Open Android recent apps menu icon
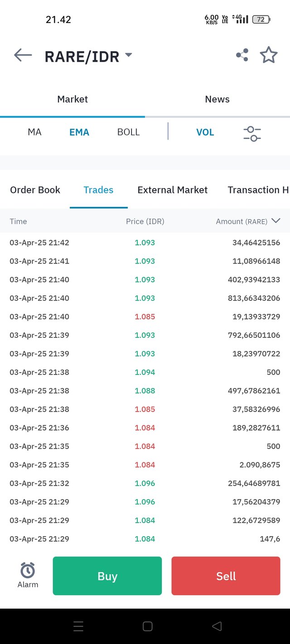This screenshot has height=644, width=290. coord(78,626)
